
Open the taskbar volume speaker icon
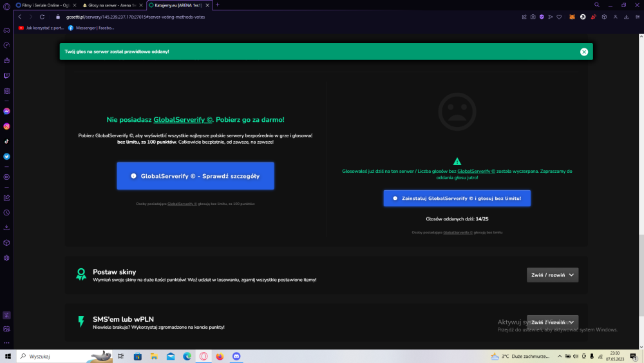[x=575, y=356]
